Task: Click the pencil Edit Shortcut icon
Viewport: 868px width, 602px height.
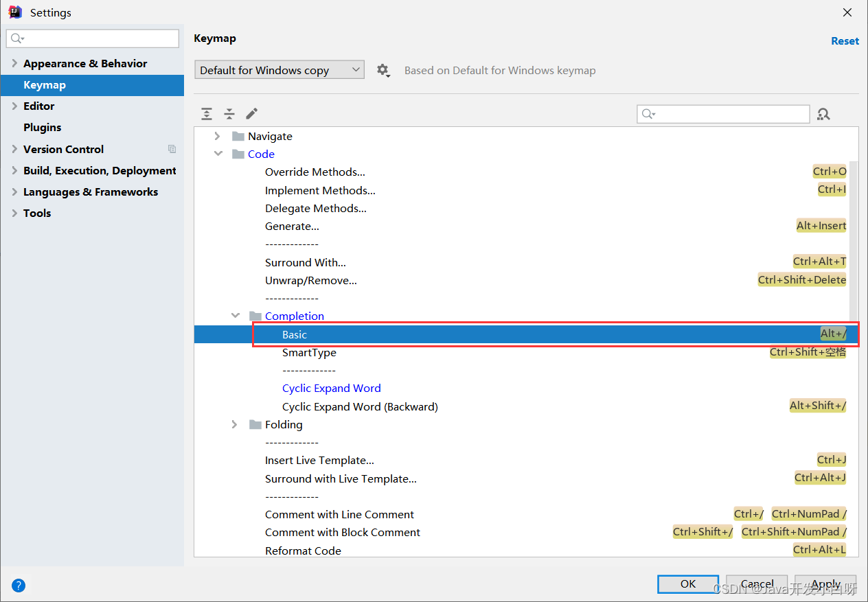Action: tap(252, 113)
